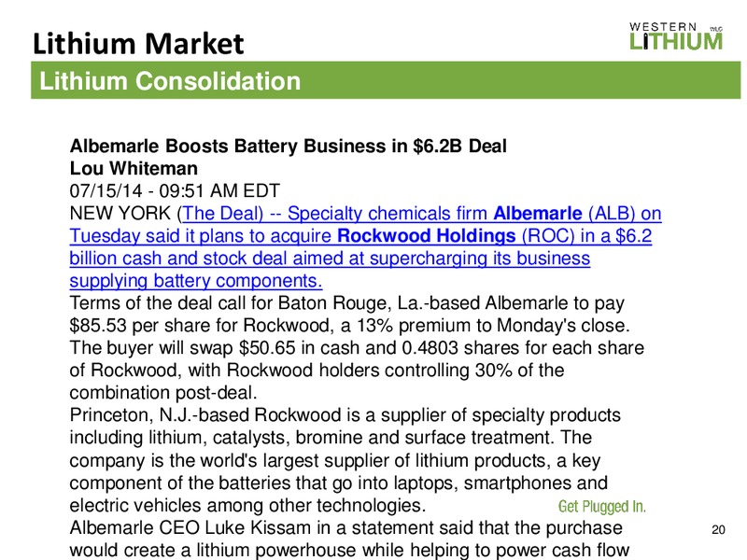The image size is (747, 560).
Task: Click the line 'including lithium, catalysts, bromine'
Action: (x=331, y=437)
